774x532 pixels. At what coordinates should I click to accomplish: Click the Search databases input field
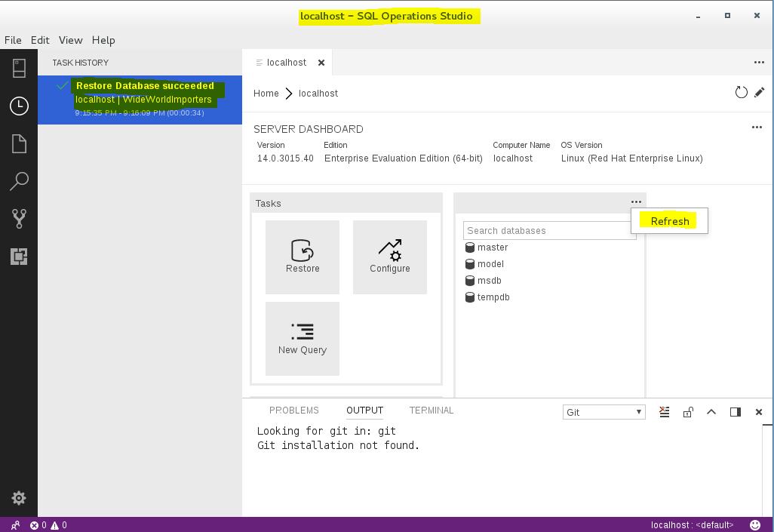[549, 231]
